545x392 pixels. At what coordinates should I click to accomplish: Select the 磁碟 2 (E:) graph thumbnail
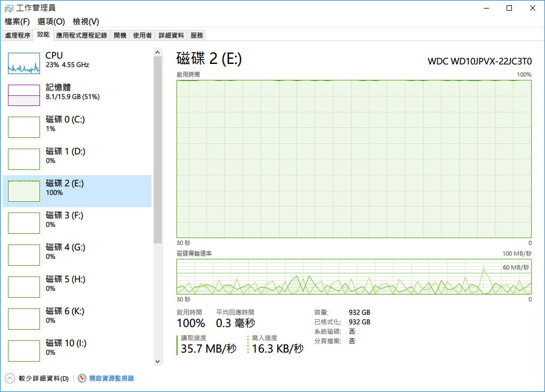pyautogui.click(x=24, y=191)
